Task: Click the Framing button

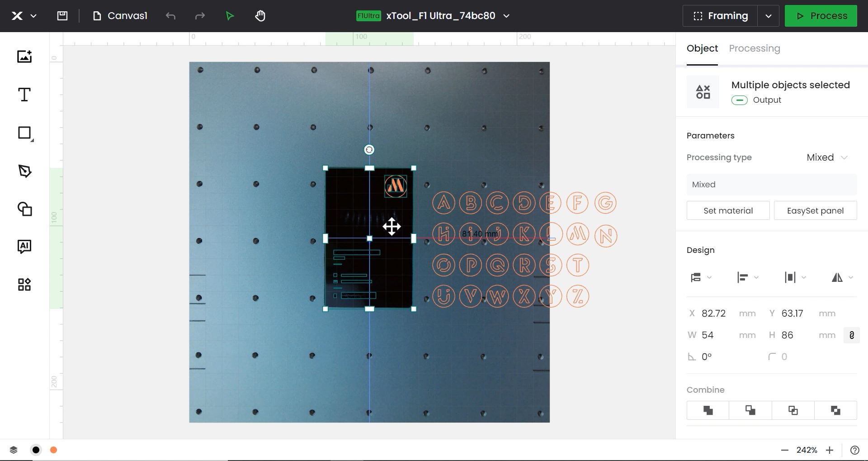Action: point(721,16)
